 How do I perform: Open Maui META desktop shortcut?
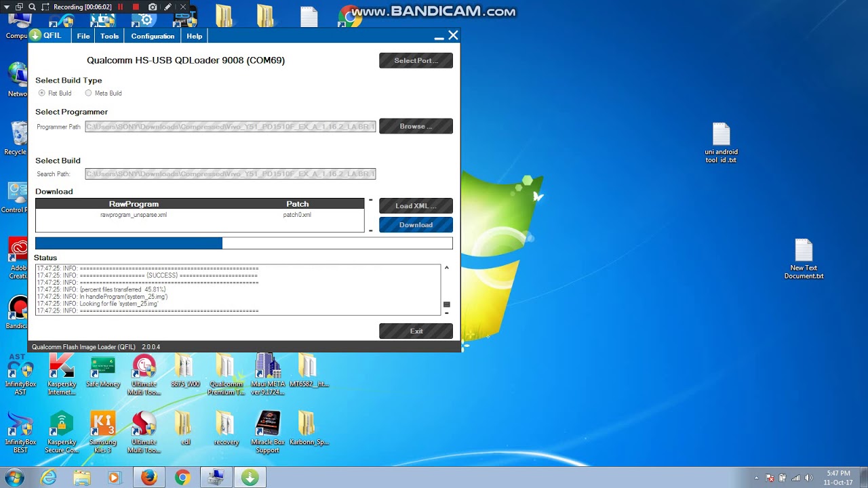tap(268, 375)
